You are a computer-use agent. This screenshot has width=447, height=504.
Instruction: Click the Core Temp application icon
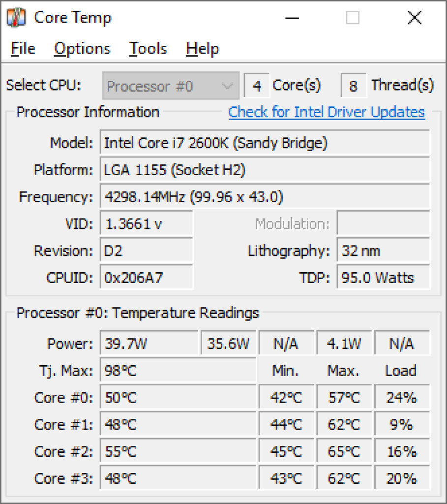click(17, 17)
